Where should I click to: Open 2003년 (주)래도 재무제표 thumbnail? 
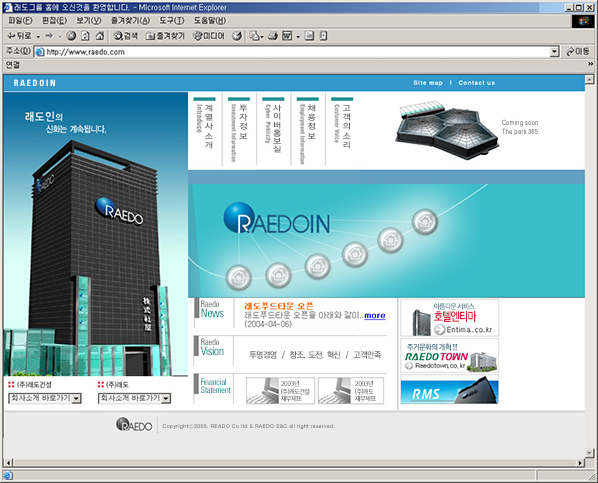click(351, 391)
